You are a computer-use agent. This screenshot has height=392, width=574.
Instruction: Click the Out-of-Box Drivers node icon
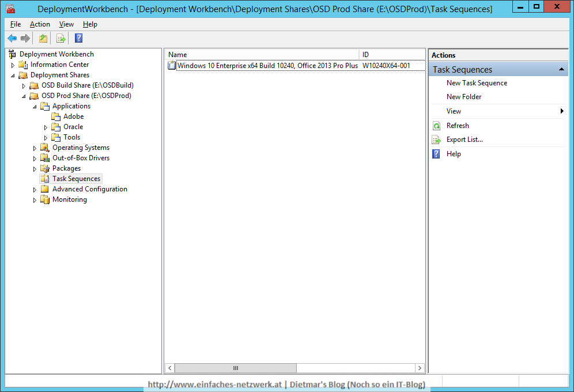pos(45,158)
